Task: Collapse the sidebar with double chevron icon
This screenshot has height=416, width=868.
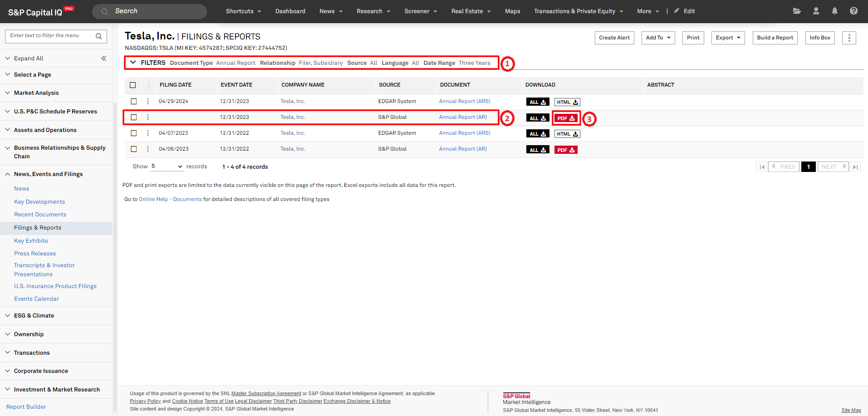Action: [x=103, y=58]
